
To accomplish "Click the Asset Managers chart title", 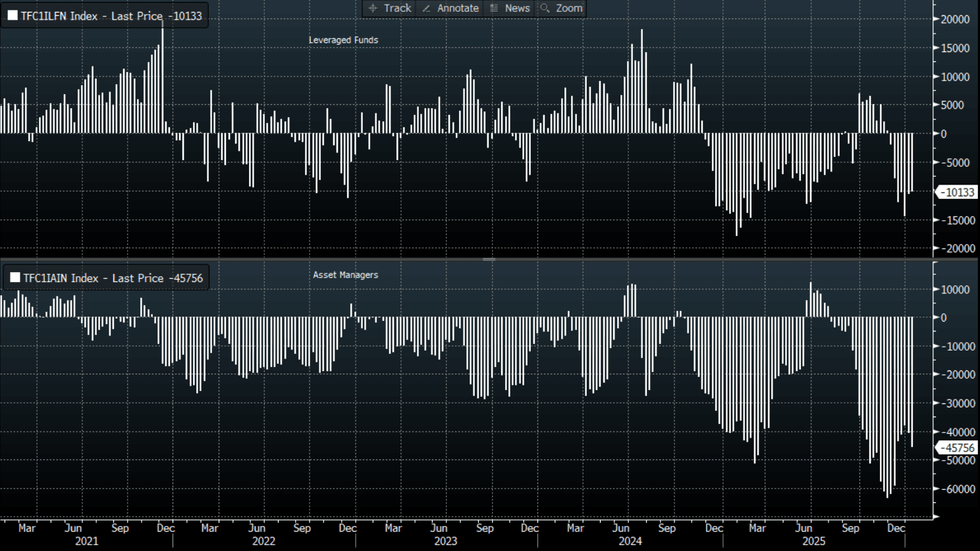I will (x=345, y=275).
